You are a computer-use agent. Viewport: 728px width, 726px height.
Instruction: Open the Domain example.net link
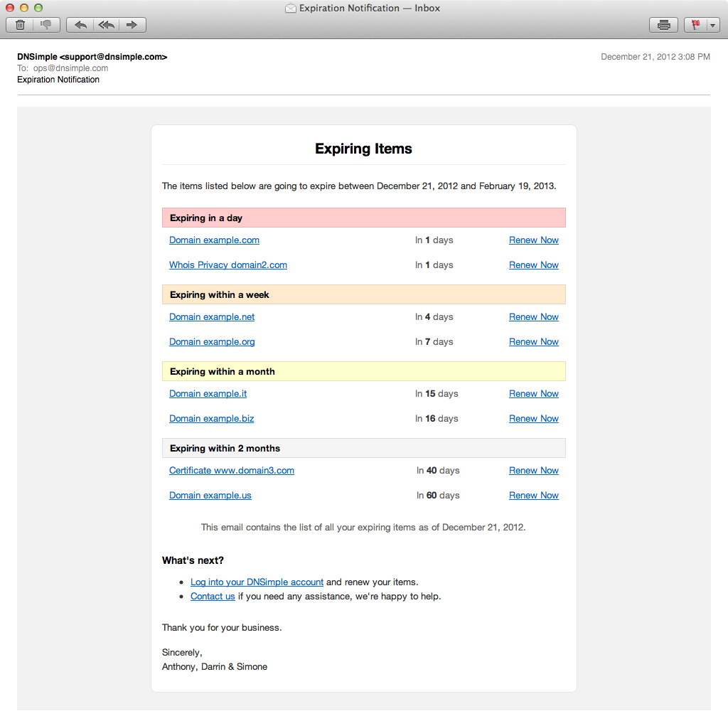pos(212,317)
